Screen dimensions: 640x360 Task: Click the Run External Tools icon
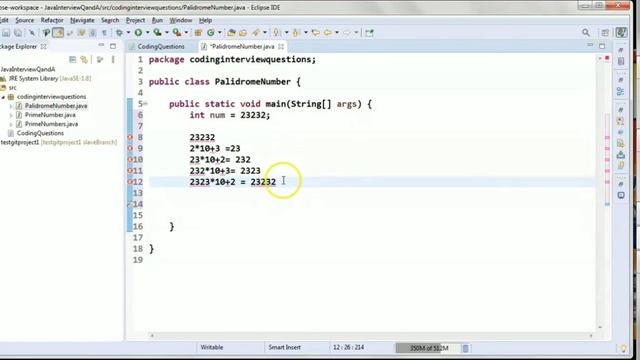tap(177, 32)
